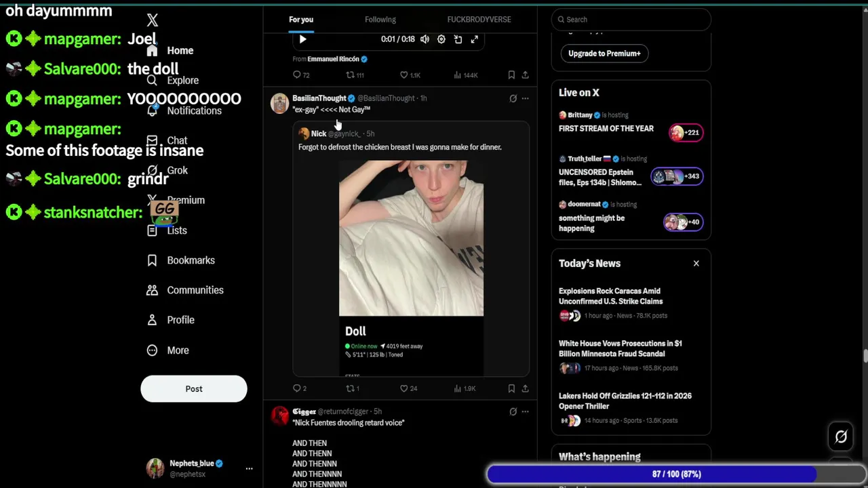
Task: Expand the More menu in sidebar
Action: point(168,350)
